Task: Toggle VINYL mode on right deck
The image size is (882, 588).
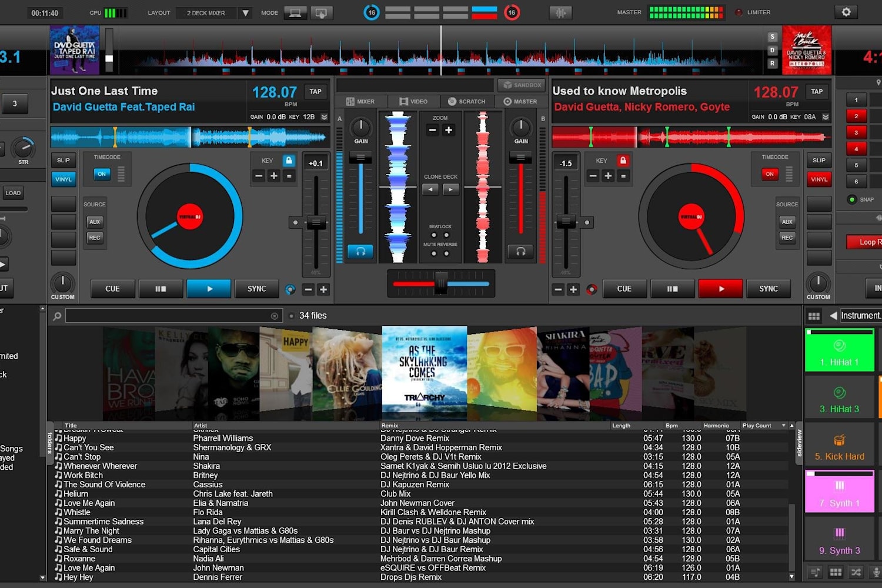Action: pyautogui.click(x=819, y=179)
